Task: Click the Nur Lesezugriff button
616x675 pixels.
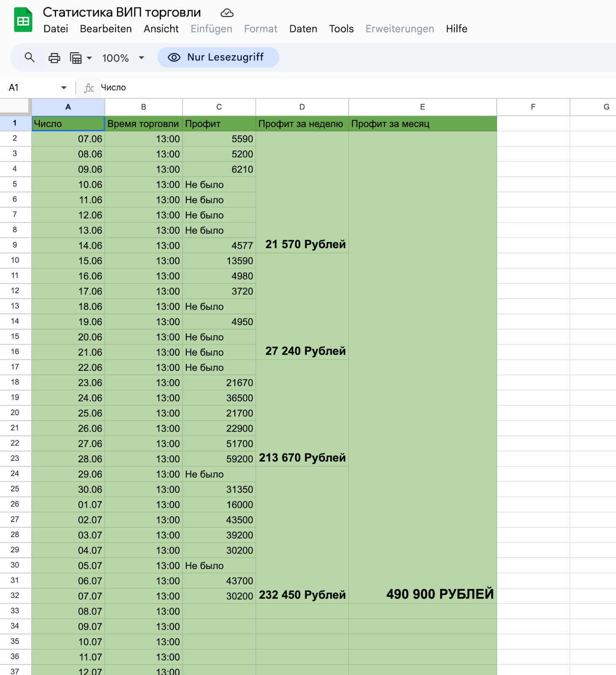Action: pyautogui.click(x=218, y=57)
